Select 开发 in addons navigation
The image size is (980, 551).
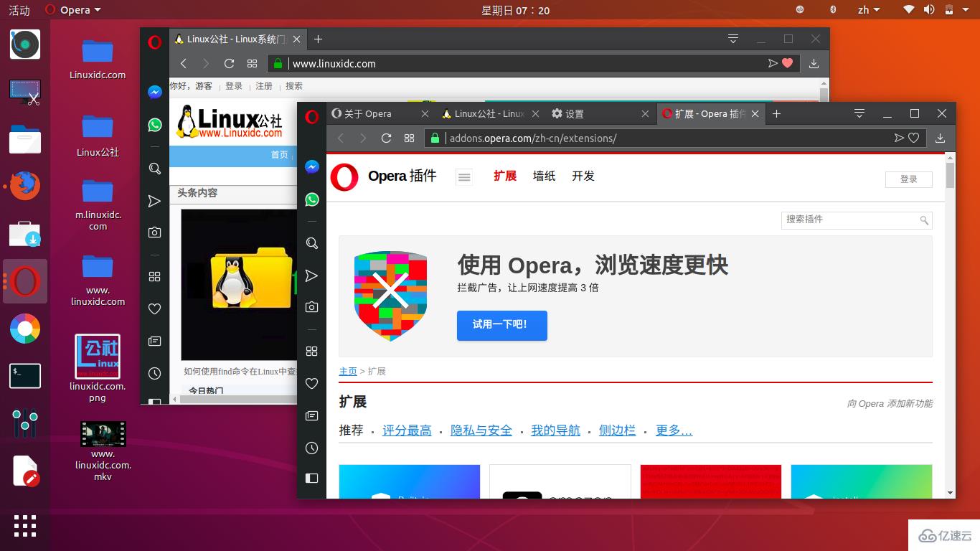click(583, 176)
